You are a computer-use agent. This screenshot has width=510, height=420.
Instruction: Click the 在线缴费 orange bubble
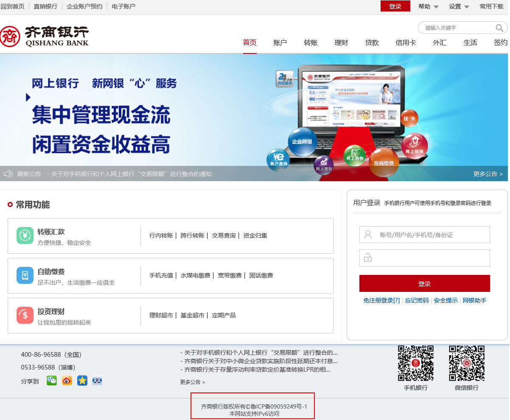point(384,162)
